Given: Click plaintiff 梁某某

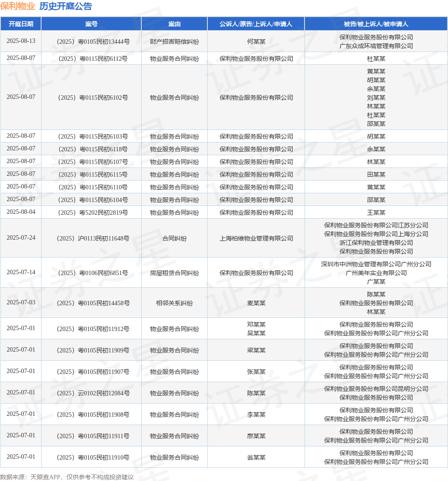Looking at the screenshot, I should click(x=256, y=350).
